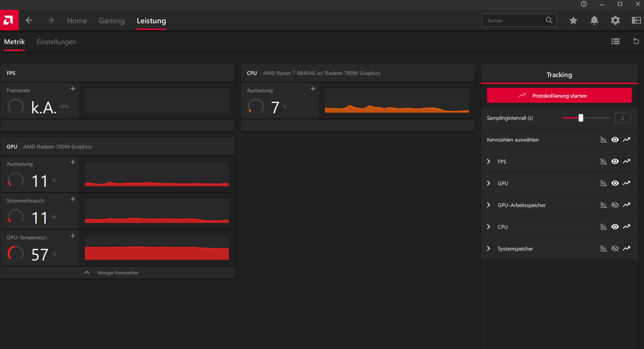Go forward with the right arrow
The image size is (644, 349).
tap(50, 20)
